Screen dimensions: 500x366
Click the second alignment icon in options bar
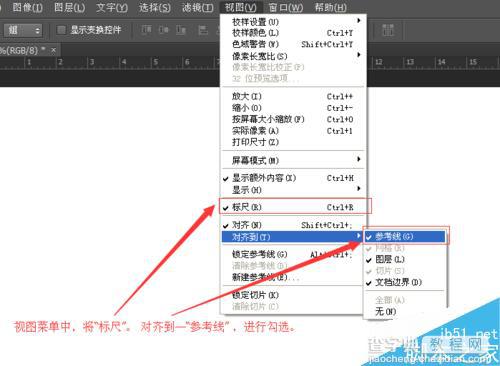pyautogui.click(x=163, y=30)
